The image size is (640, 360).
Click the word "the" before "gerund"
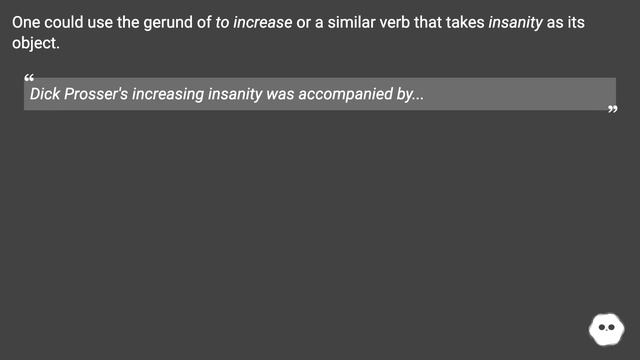point(128,22)
